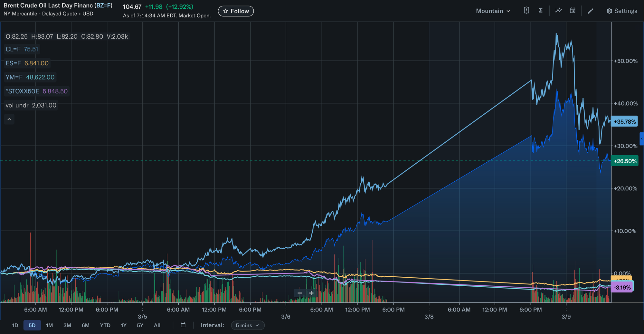Viewport: 644px width, 334px height.
Task: Select the YTD time range
Action: (105, 325)
